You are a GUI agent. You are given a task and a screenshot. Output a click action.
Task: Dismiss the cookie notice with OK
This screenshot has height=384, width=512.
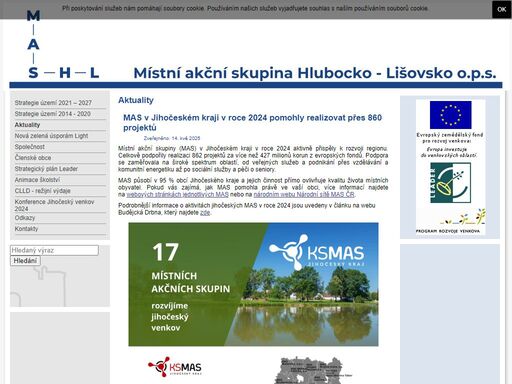pos(501,9)
